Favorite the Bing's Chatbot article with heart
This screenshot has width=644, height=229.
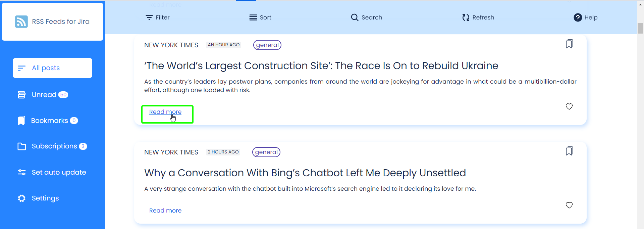[x=569, y=205]
